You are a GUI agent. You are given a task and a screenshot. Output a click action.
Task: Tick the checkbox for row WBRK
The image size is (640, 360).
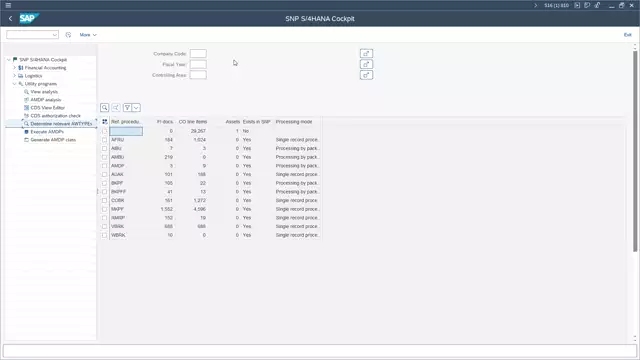click(104, 235)
